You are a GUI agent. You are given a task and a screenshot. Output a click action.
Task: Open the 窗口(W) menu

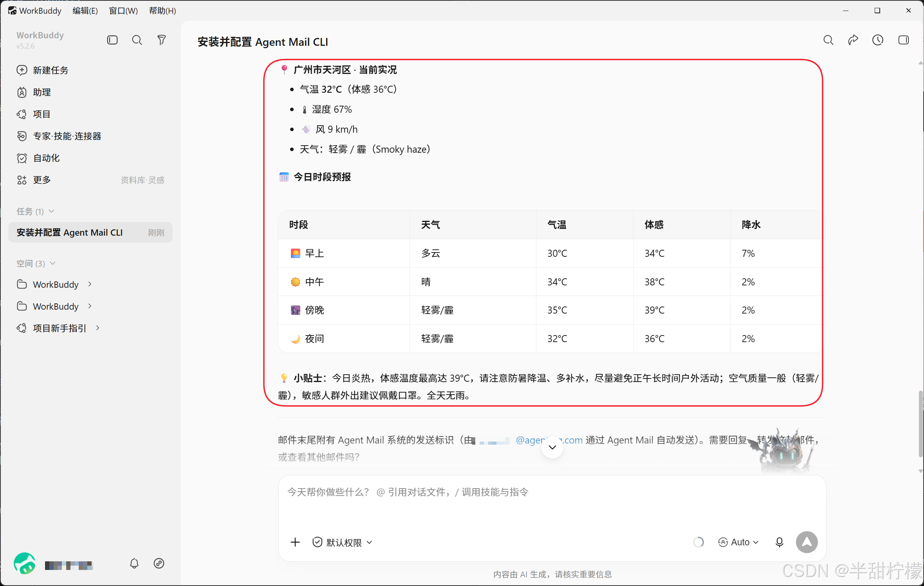123,11
